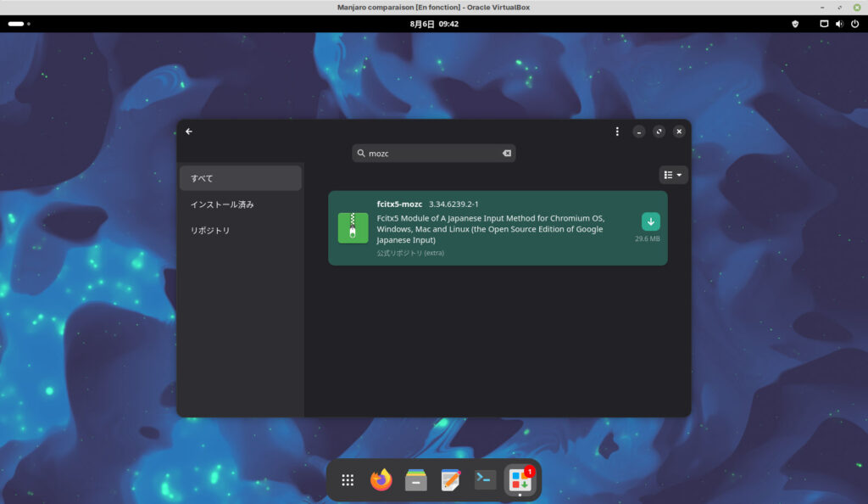The height and width of the screenshot is (504, 868).
Task: Select the インストール済み category
Action: [240, 204]
